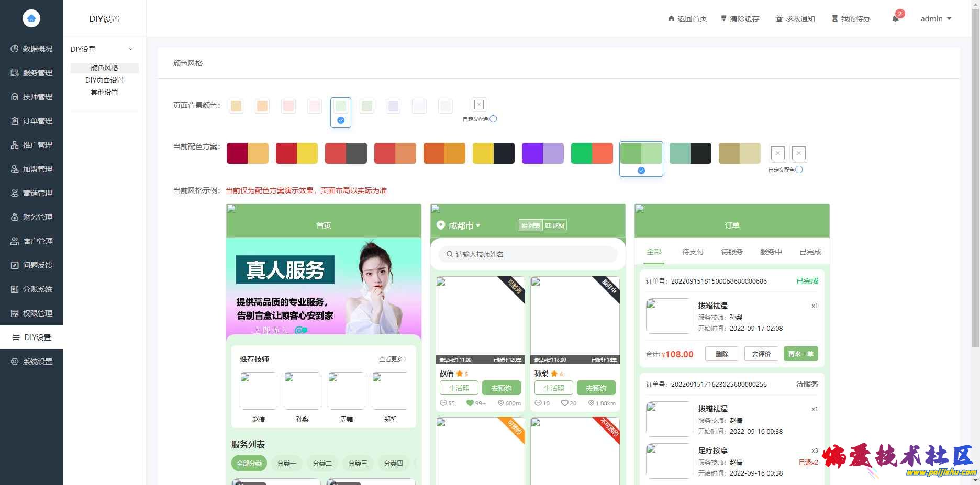Select the purple and lavender color scheme
980x485 pixels.
[x=542, y=153]
